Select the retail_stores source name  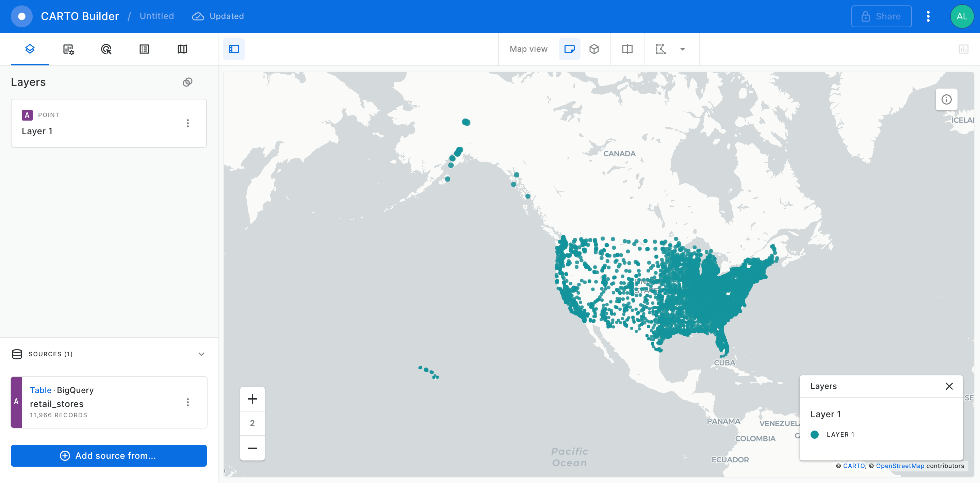[57, 404]
